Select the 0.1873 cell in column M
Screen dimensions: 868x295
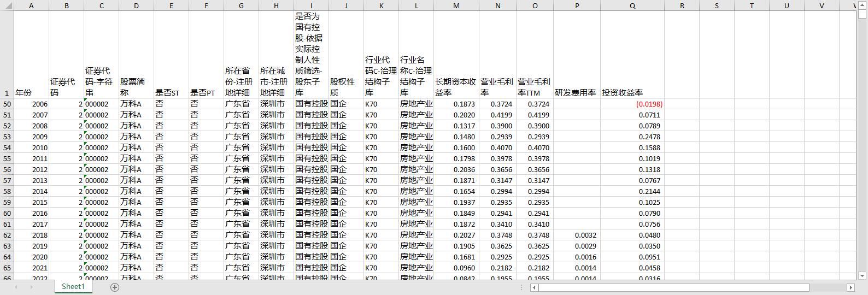click(x=456, y=104)
